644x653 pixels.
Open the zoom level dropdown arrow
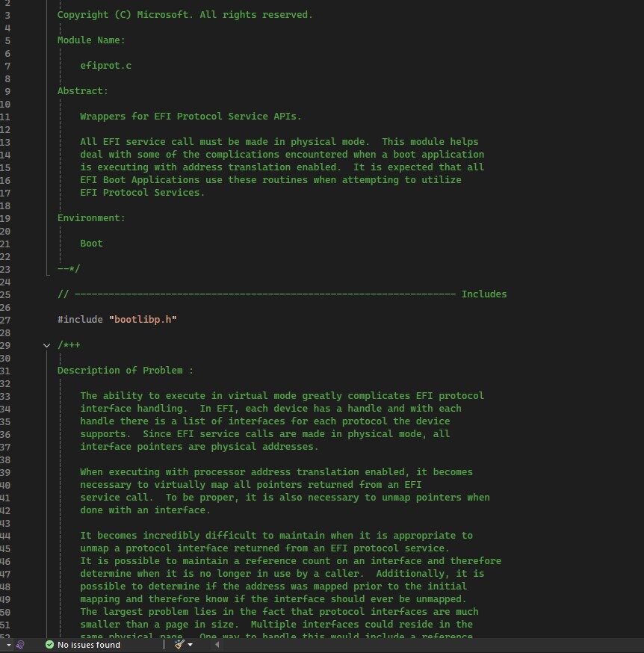[x=7, y=645]
